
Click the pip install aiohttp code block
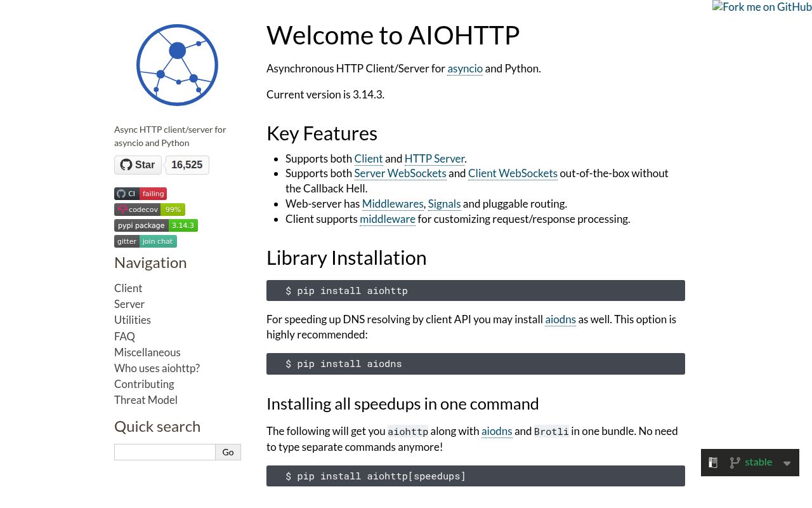(x=476, y=291)
